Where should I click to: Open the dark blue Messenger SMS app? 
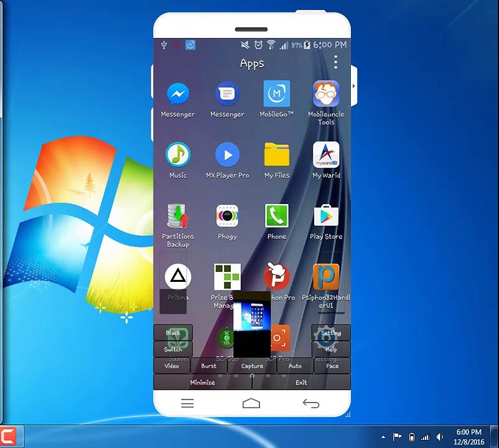227,93
